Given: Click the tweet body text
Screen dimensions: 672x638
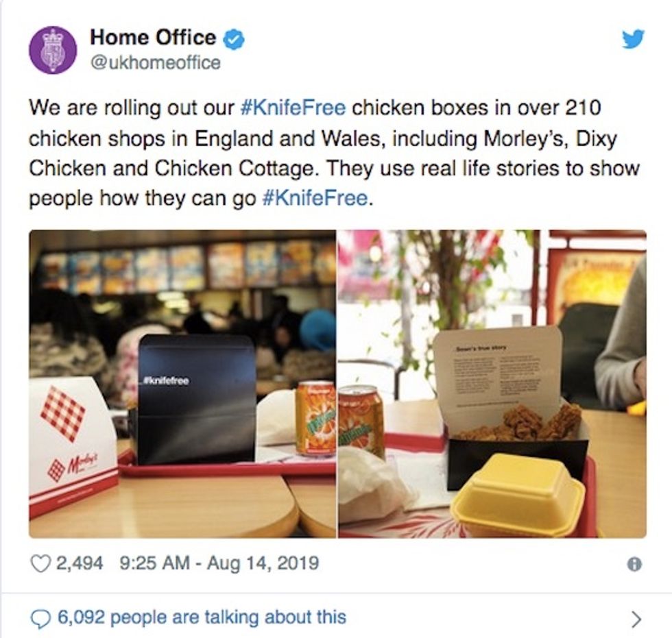Looking at the screenshot, I should (x=335, y=153).
